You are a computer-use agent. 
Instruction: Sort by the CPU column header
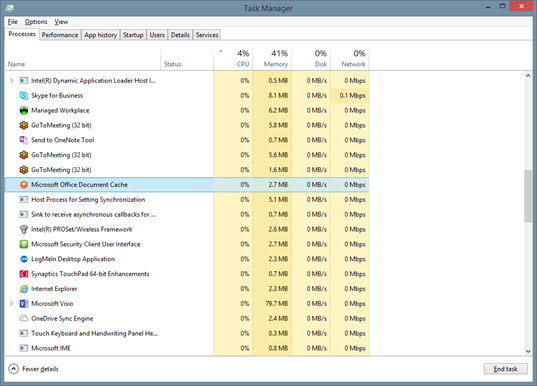233,59
